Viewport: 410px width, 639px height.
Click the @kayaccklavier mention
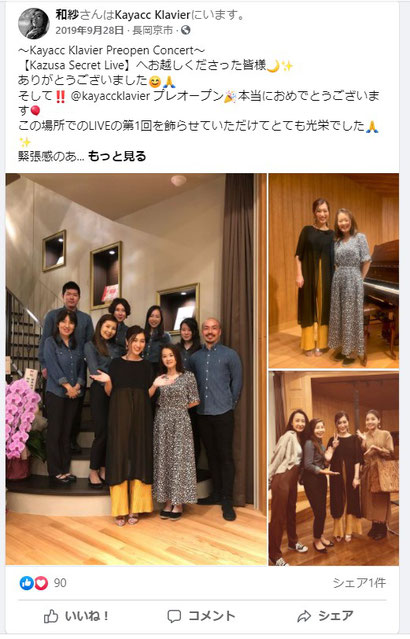pos(110,96)
